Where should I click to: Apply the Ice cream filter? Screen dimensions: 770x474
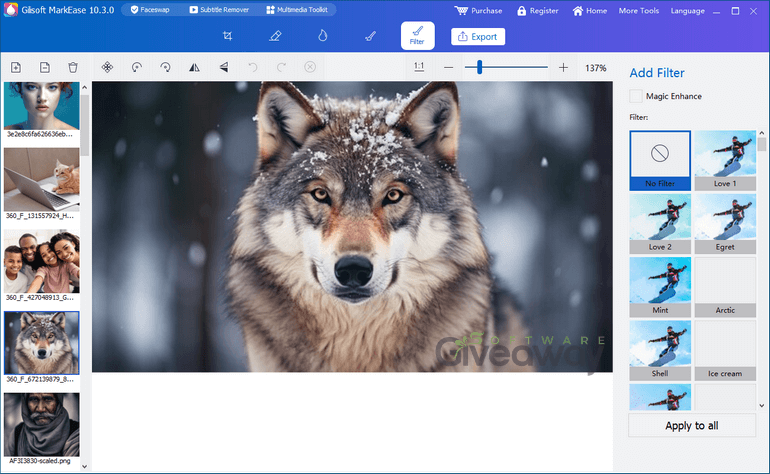pyautogui.click(x=725, y=350)
